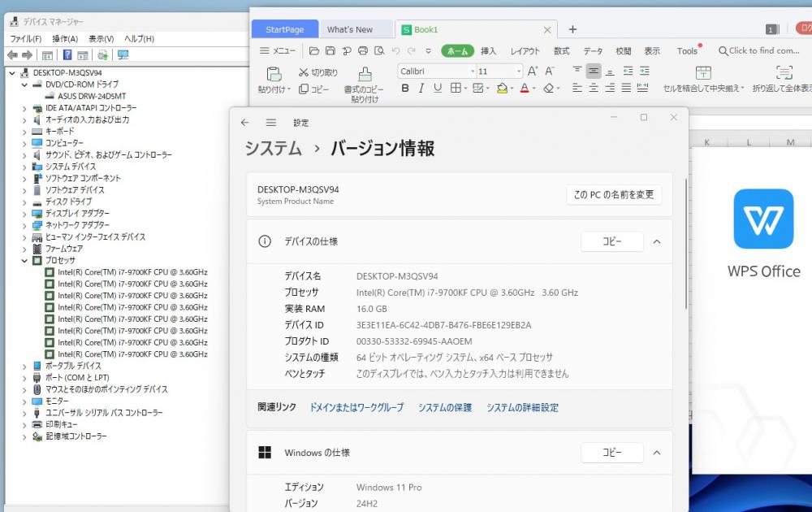
Task: Select the ASUS DRW-24D5MT device
Action: pos(91,97)
